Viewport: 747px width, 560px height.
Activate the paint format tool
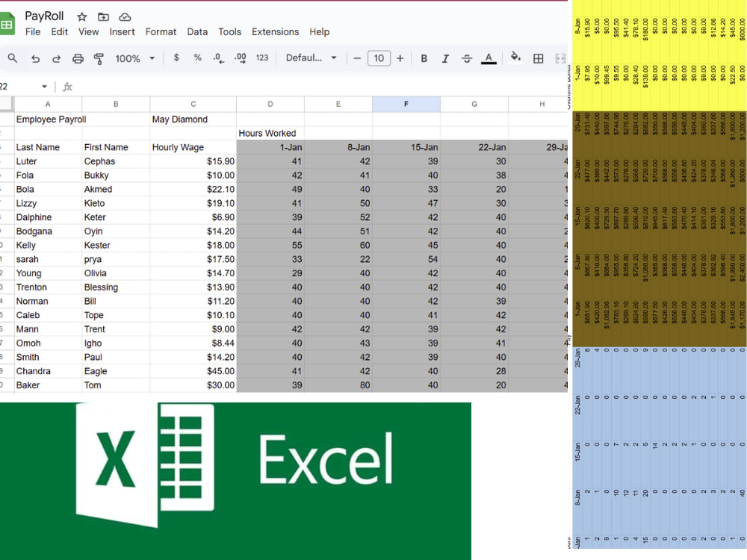(99, 58)
